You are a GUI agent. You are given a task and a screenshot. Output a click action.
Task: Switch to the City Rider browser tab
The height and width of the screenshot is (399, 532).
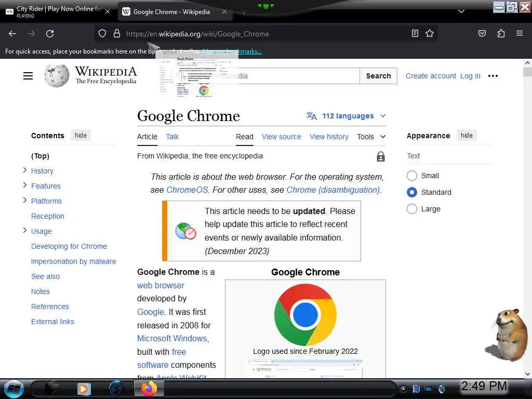(x=58, y=11)
